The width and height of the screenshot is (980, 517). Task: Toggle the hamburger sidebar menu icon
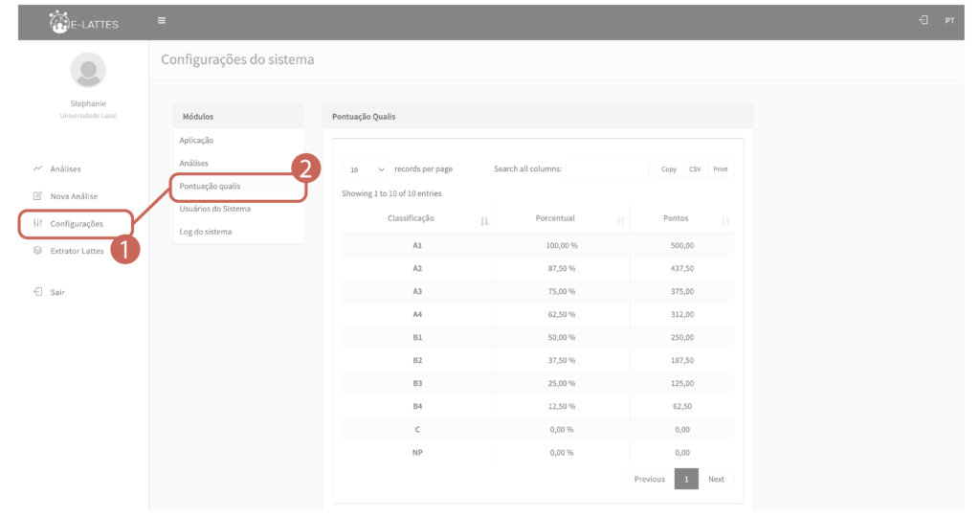coord(162,20)
